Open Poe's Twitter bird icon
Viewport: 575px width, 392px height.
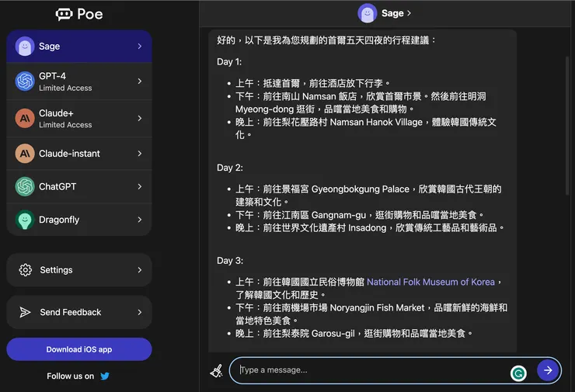[x=105, y=376]
